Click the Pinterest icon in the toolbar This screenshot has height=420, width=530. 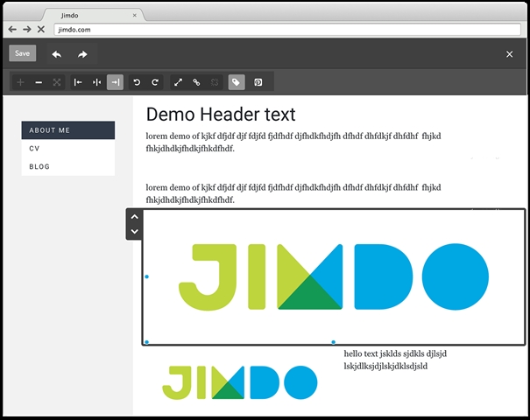click(x=258, y=82)
